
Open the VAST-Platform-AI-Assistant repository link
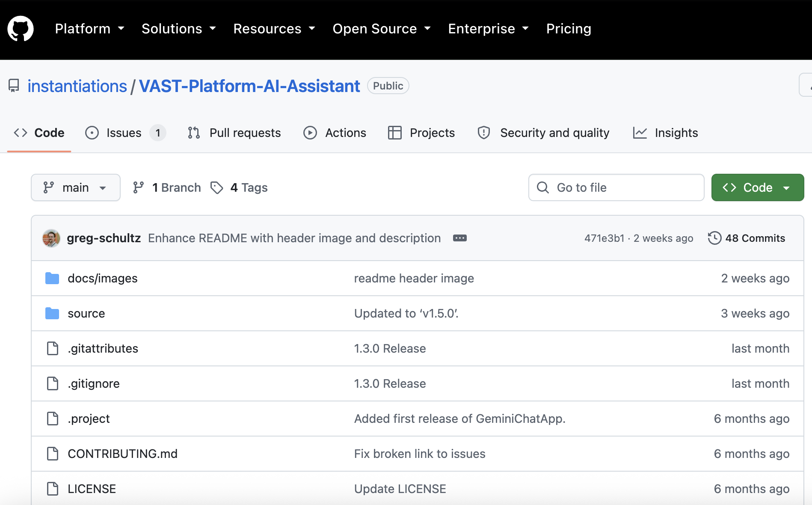pos(249,86)
